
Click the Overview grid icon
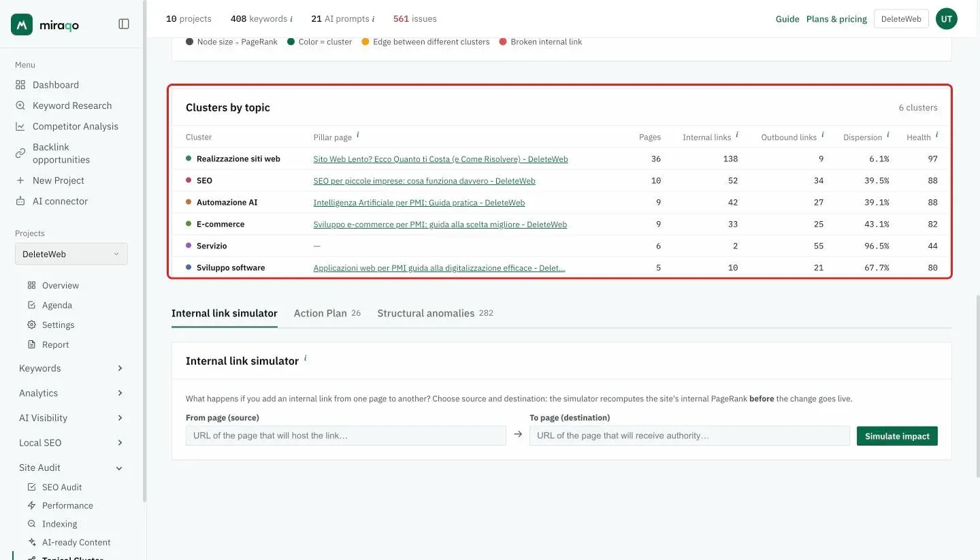31,285
